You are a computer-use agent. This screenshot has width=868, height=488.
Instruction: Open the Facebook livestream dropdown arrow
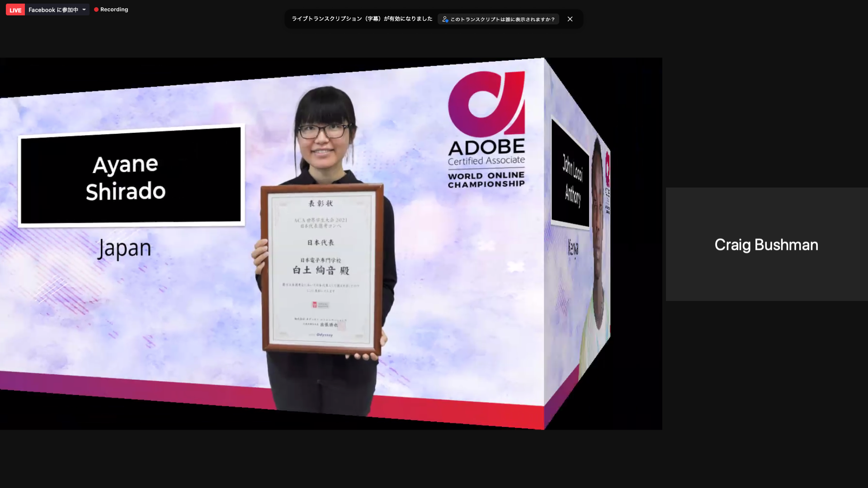coord(84,9)
